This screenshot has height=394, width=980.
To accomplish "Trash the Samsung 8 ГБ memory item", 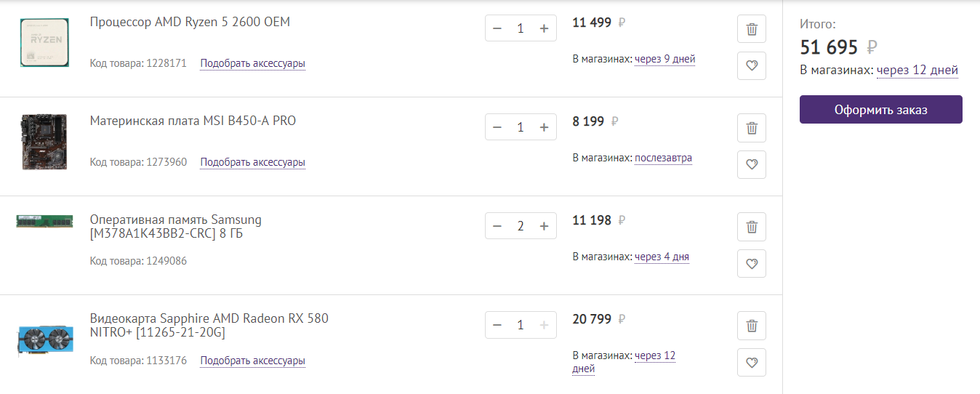I will click(x=752, y=227).
